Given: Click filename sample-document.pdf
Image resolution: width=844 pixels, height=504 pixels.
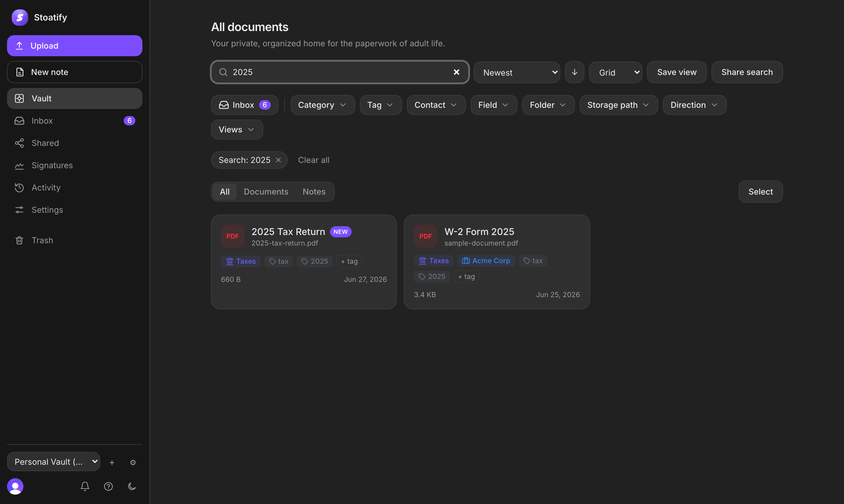Looking at the screenshot, I should coord(481,243).
